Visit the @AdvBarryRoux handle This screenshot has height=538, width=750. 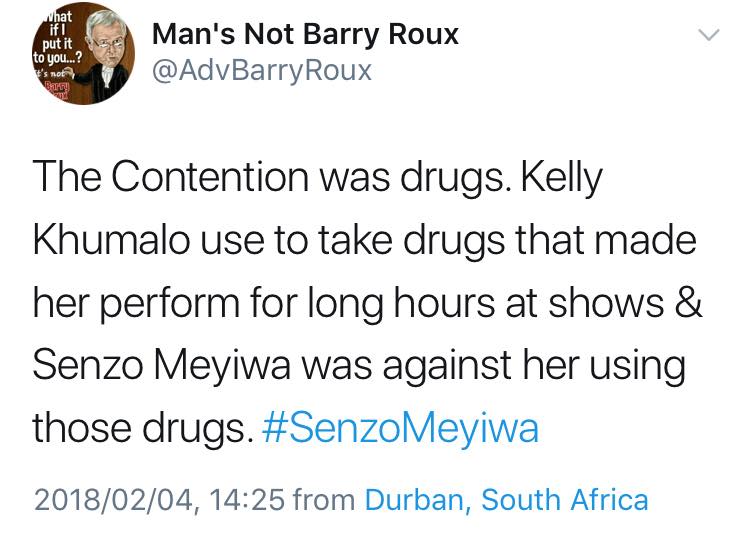(x=262, y=70)
